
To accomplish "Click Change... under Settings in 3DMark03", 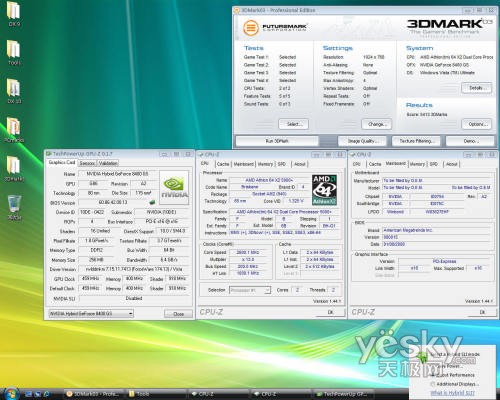I will pos(377,124).
